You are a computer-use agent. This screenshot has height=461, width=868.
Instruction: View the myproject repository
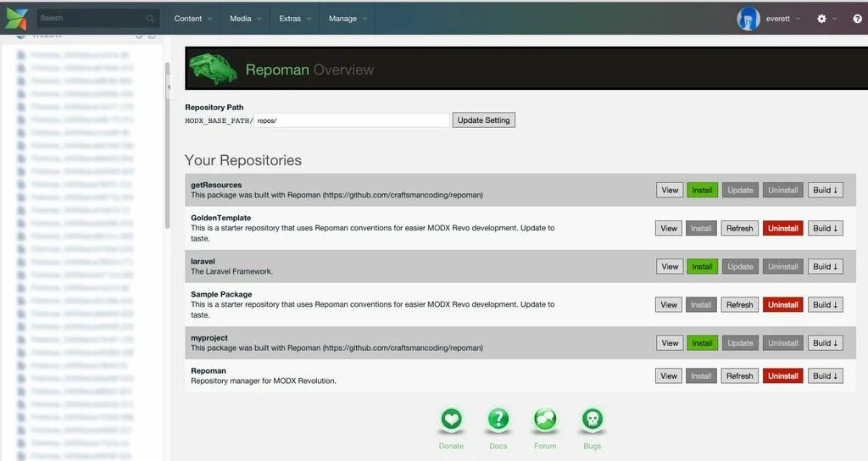(670, 342)
